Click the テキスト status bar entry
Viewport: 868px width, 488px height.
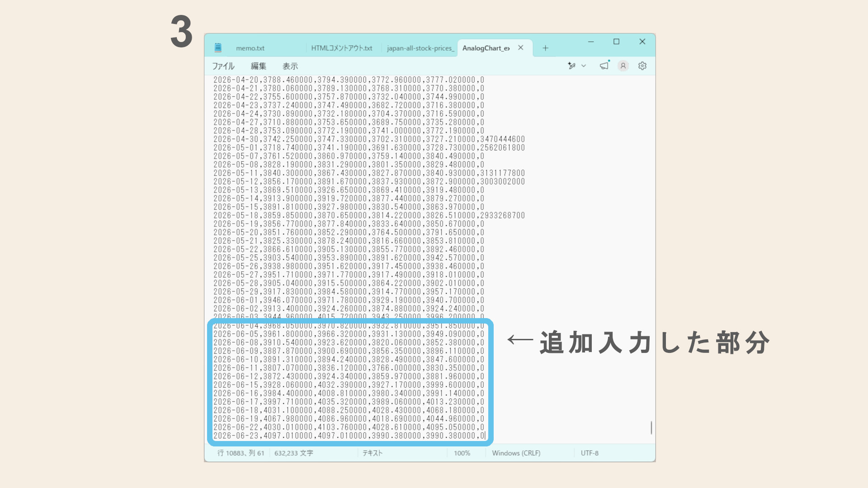[x=373, y=453]
